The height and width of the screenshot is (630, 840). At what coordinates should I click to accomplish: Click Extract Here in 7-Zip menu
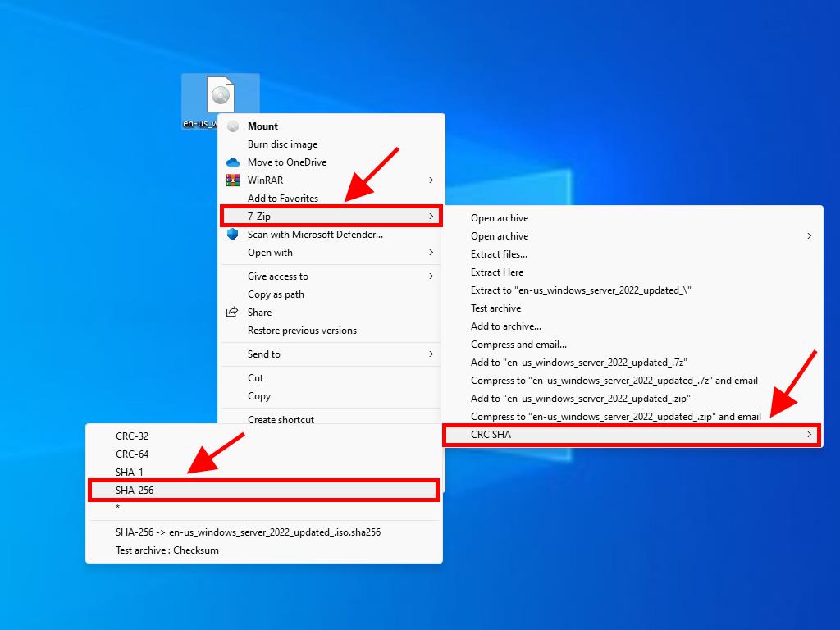[497, 272]
